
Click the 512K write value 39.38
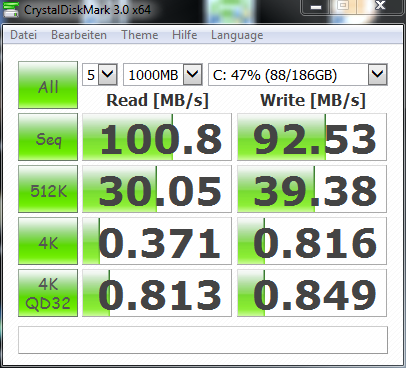pyautogui.click(x=312, y=189)
